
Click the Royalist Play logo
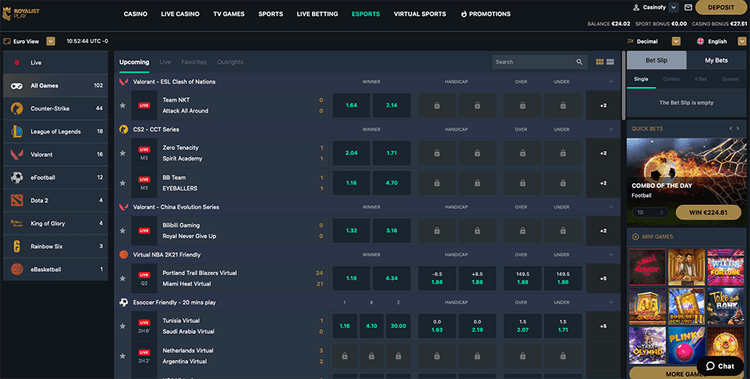tap(21, 13)
